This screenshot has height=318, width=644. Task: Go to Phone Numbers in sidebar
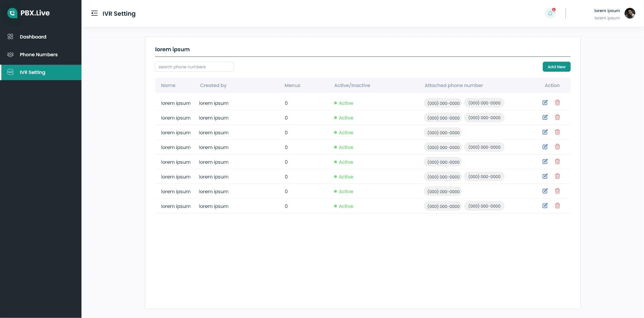click(x=39, y=55)
